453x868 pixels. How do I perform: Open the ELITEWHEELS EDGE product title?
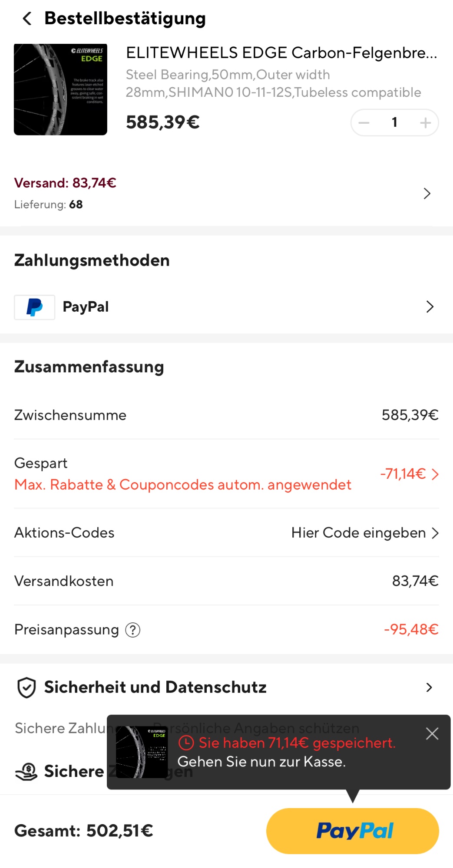click(x=281, y=53)
